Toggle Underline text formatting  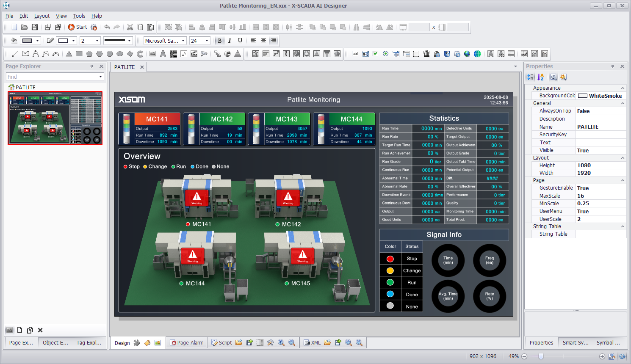[x=240, y=41]
